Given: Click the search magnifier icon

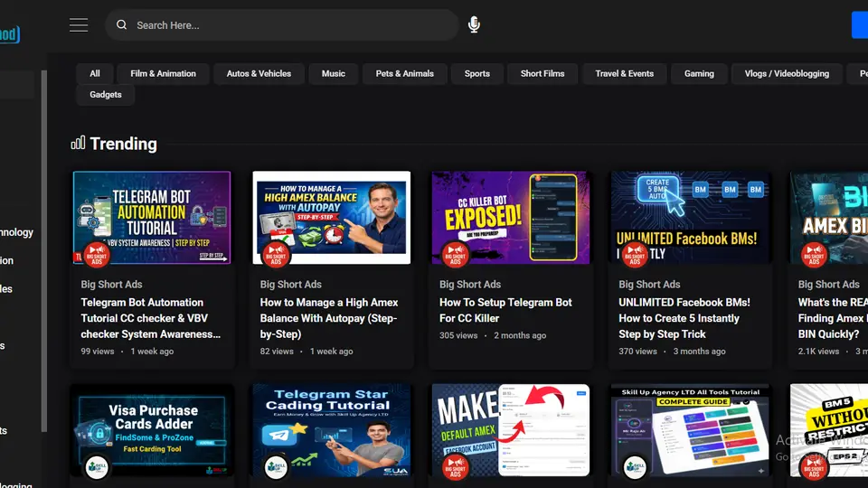Looking at the screenshot, I should (x=121, y=25).
